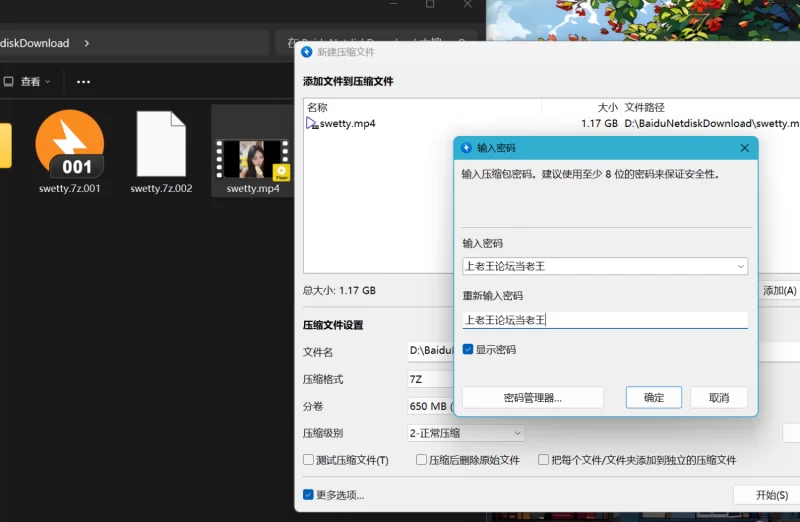Open the 压缩级别 2-正常压缩 dropdown
Screen dimensions: 800x522
pos(465,433)
